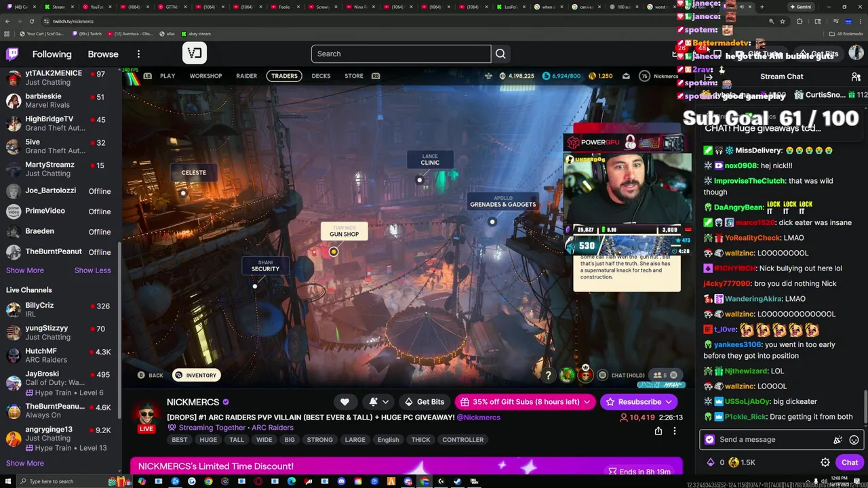
Task: Select the RAIDER tab in game menu
Action: pos(246,76)
